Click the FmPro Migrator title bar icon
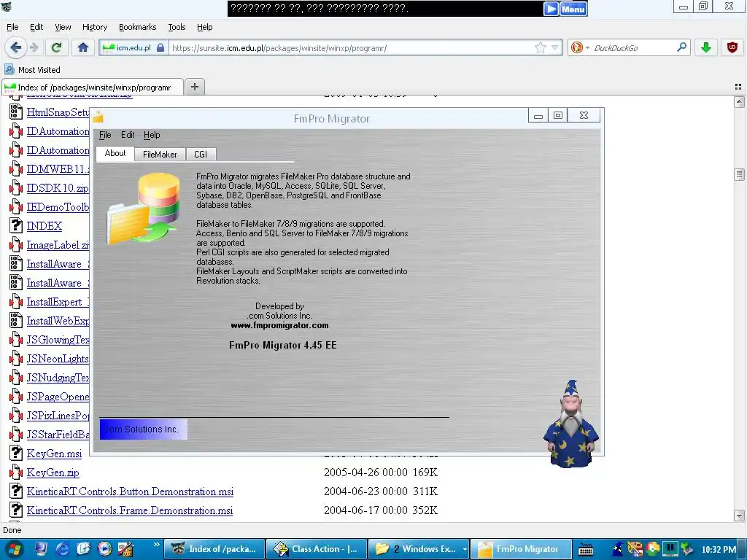Viewport: 747px width, 560px height. (98, 117)
